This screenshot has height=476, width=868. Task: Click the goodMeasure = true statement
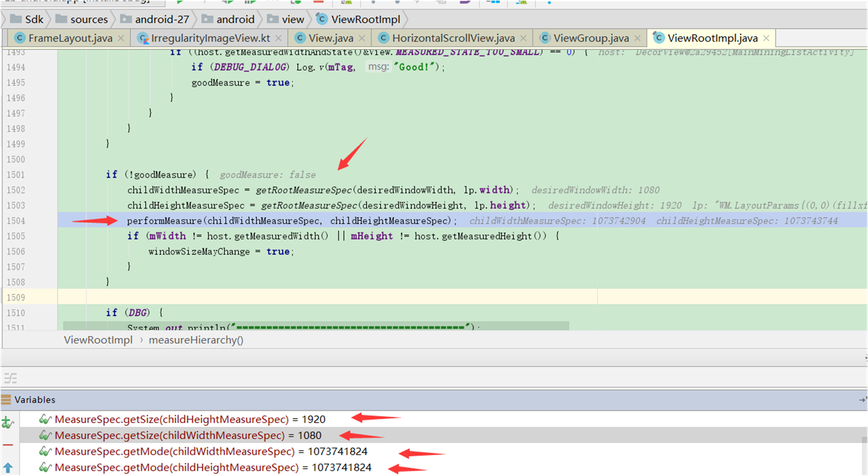[x=242, y=82]
